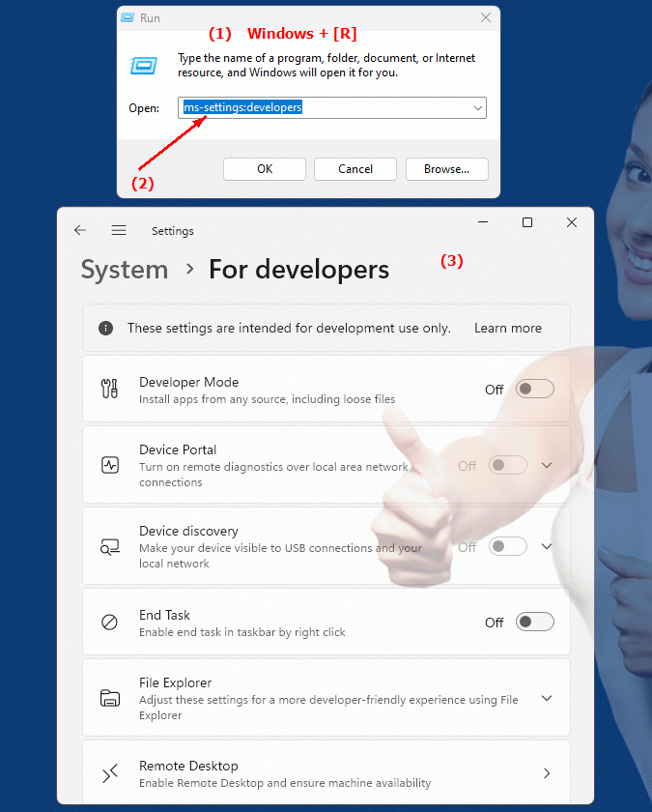The image size is (652, 812).
Task: Enable the End Task toggle
Action: point(534,622)
